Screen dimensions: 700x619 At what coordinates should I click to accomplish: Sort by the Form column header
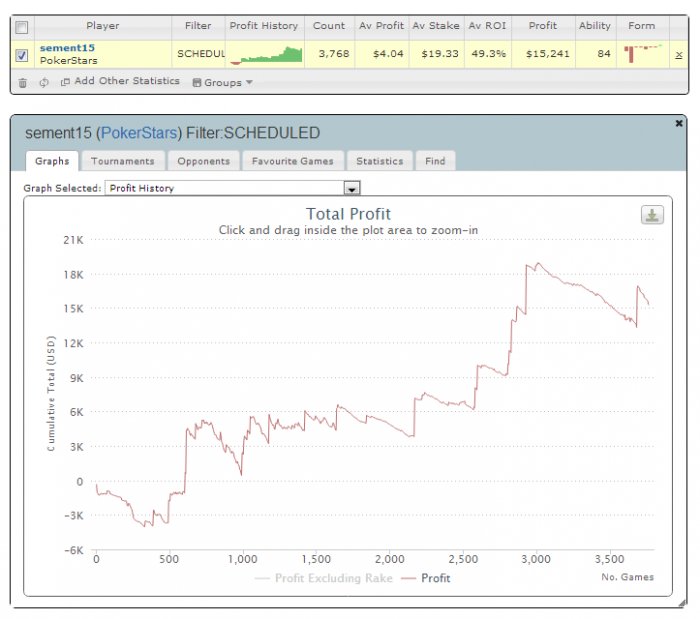click(x=642, y=26)
